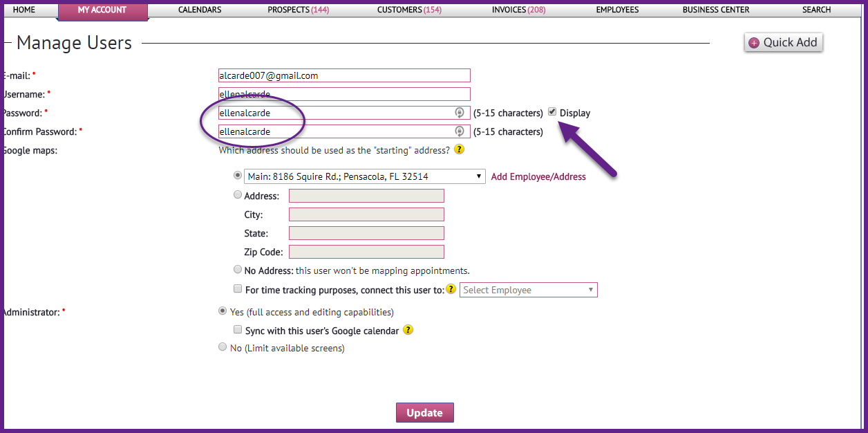Go to the Home tab
Screen dimensions: 868x433
point(24,10)
